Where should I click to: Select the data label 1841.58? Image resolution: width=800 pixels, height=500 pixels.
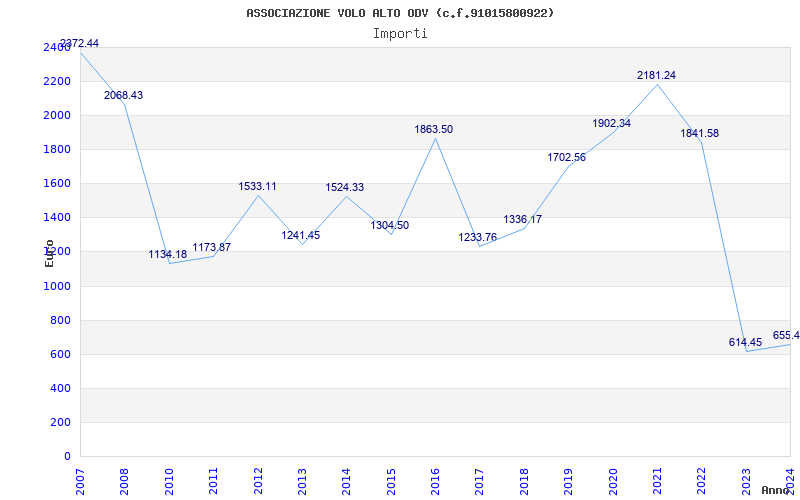coord(699,134)
